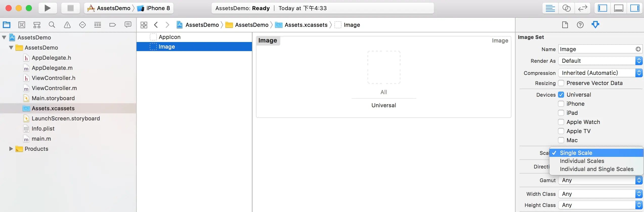Choose Individual Scales option
Screen dimensions: 644x212
[596, 161]
